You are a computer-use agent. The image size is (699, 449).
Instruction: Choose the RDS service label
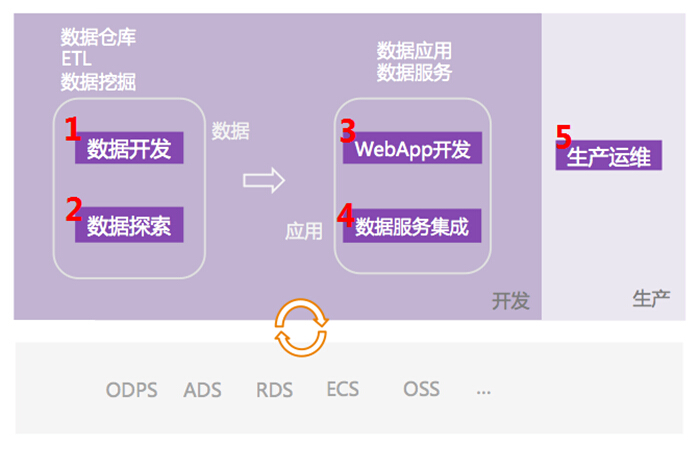tap(274, 390)
